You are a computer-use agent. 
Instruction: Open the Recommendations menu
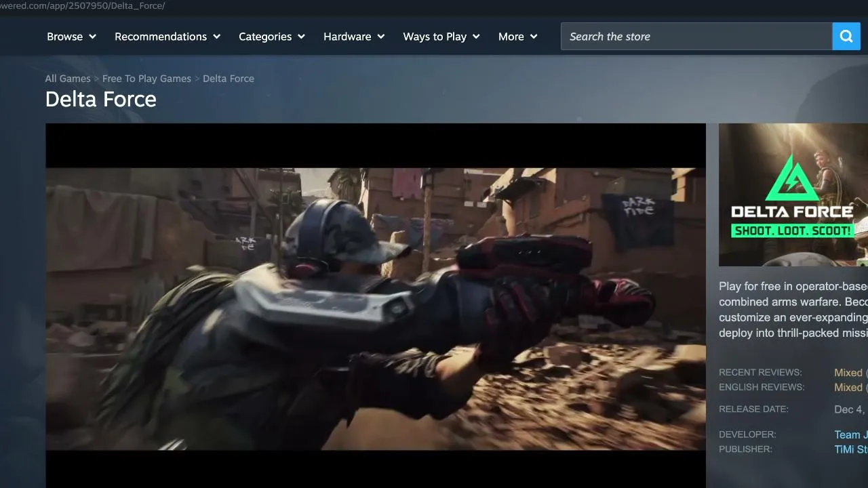(167, 37)
